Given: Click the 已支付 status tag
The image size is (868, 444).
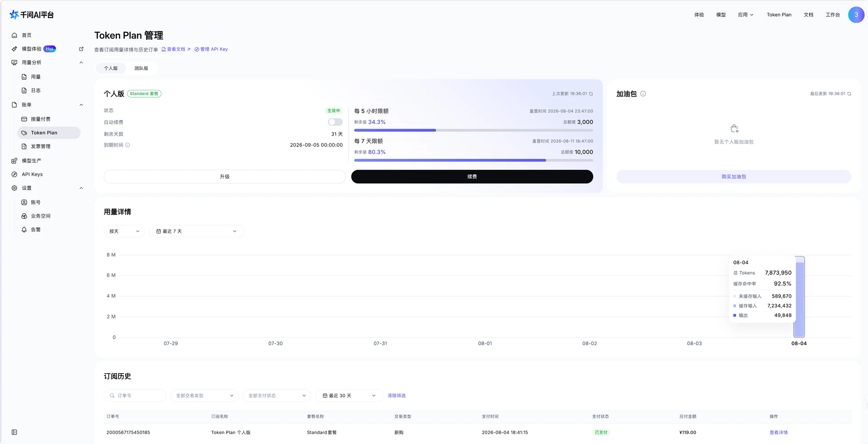Looking at the screenshot, I should (601, 433).
